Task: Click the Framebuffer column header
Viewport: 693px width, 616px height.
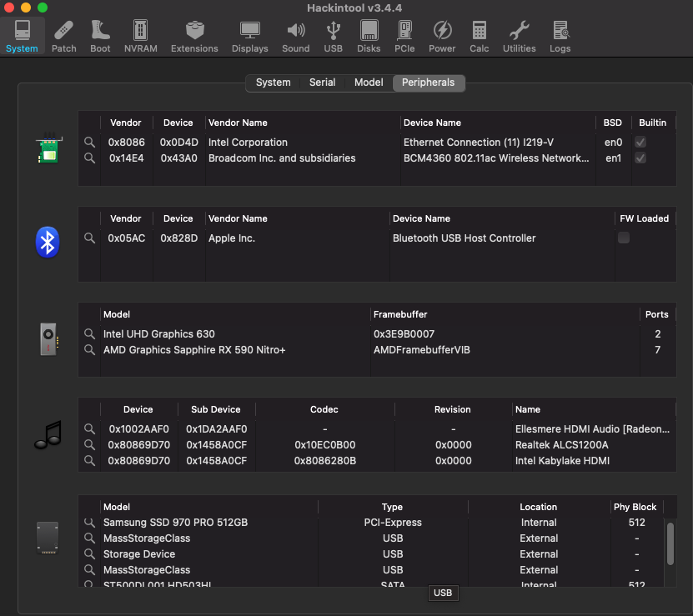Action: coord(400,314)
